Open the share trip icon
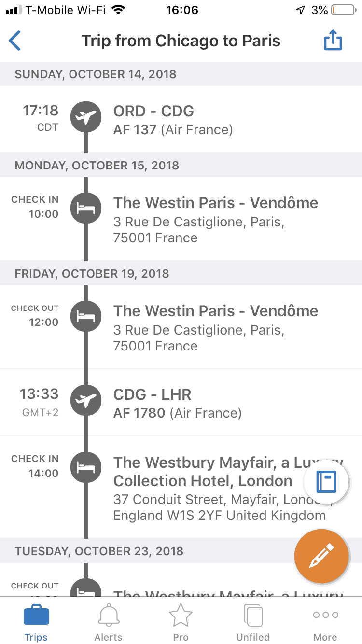Viewport: 362px width, 644px height. [333, 41]
